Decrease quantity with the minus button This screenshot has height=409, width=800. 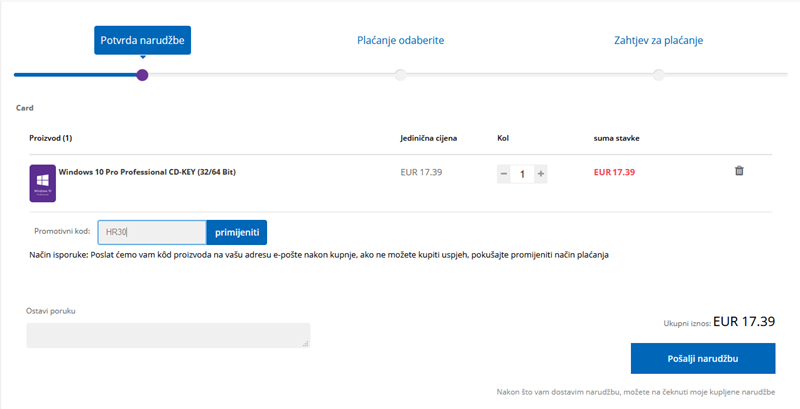tap(504, 173)
